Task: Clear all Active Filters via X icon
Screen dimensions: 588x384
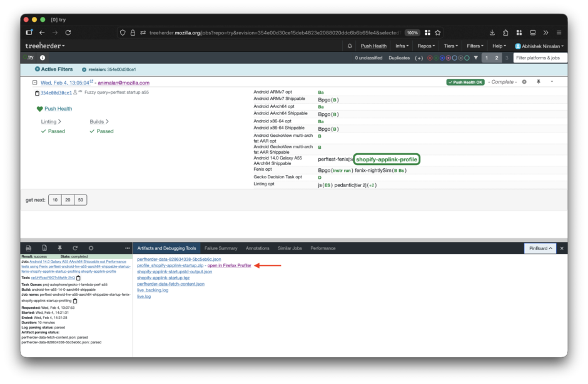Action: [x=38, y=69]
